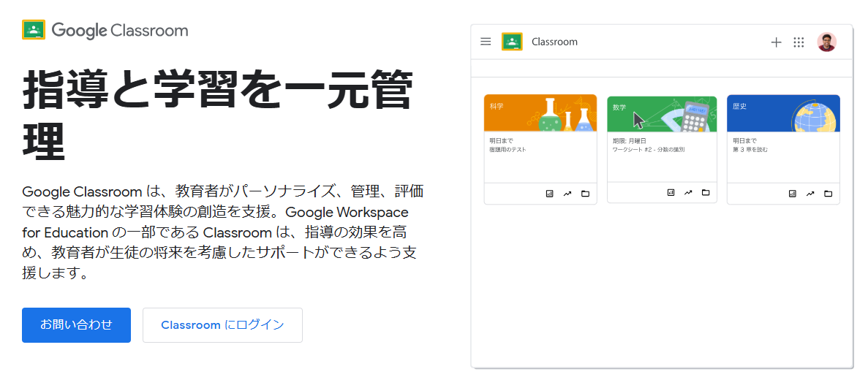Click the Google Classroom wordmark text

120,31
